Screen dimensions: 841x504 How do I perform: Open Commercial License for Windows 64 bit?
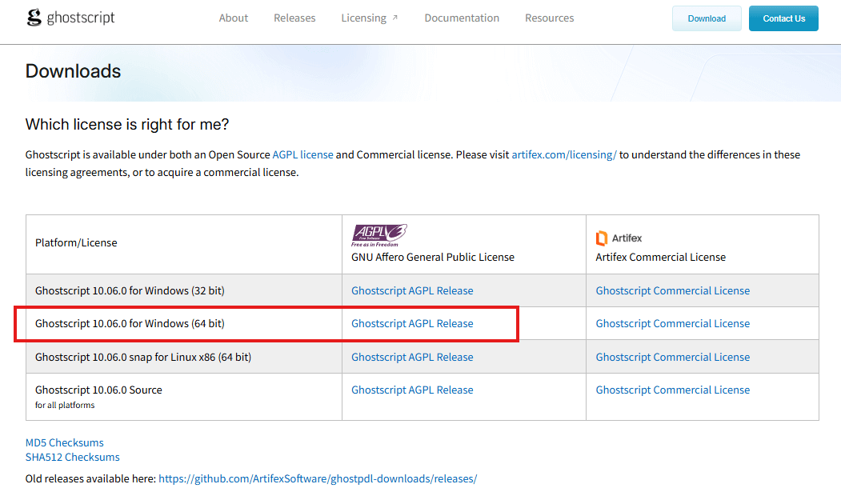coord(673,324)
